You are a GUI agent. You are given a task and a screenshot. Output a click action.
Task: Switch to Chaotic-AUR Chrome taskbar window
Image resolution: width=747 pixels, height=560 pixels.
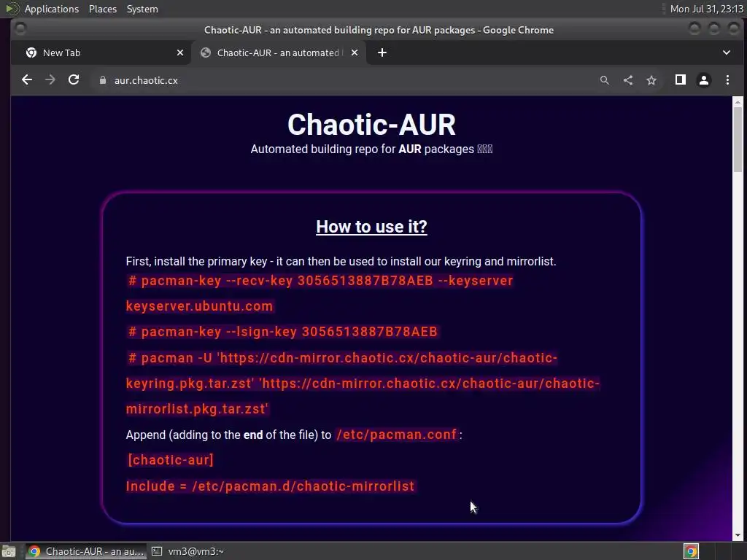click(86, 551)
